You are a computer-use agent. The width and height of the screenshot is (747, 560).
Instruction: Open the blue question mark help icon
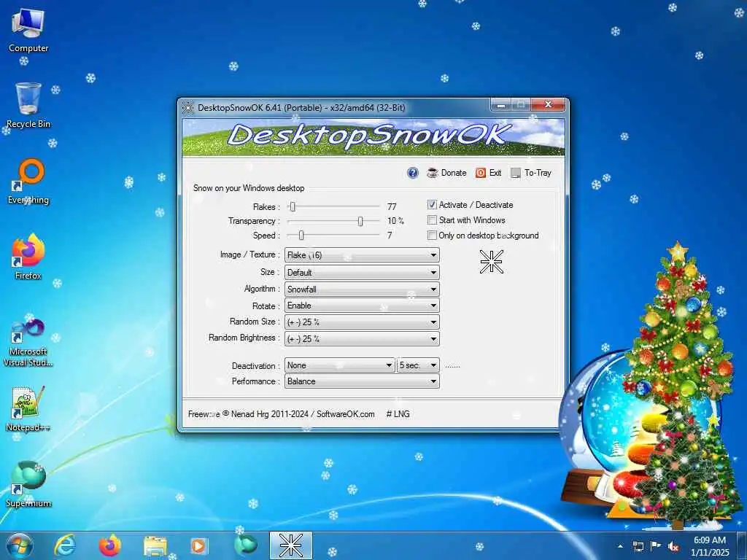(413, 173)
